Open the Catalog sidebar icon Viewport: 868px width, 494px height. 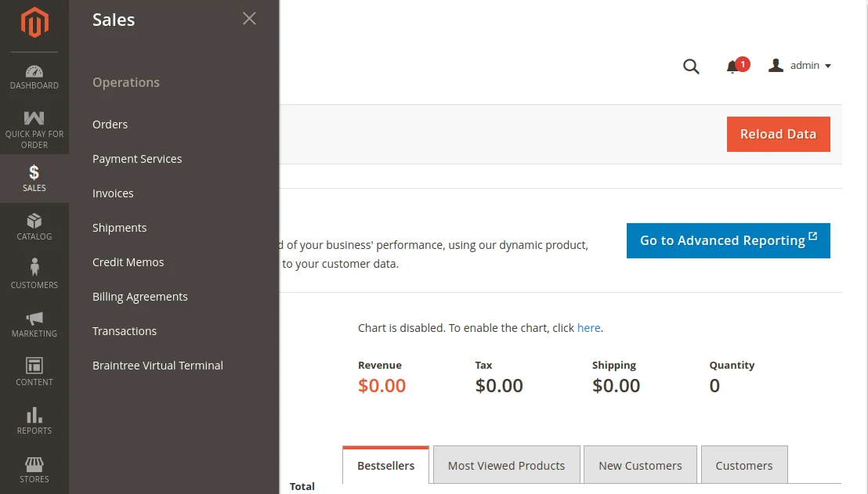pos(34,227)
